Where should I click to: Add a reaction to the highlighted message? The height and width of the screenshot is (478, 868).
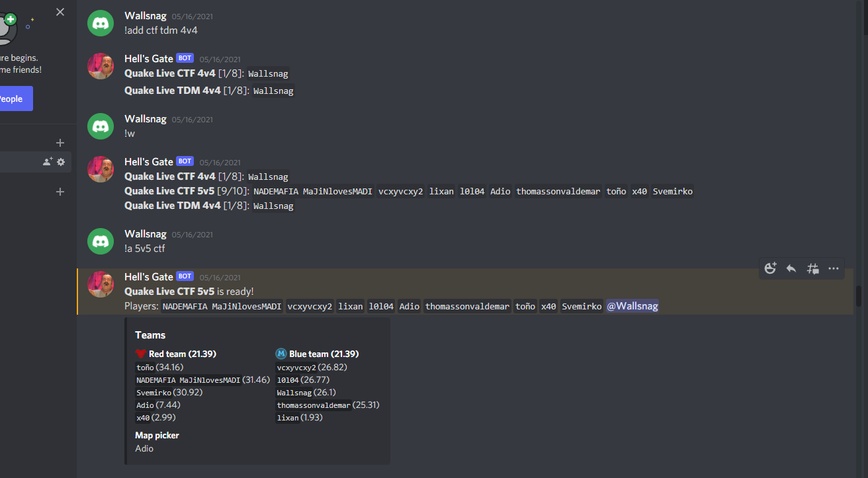click(769, 268)
